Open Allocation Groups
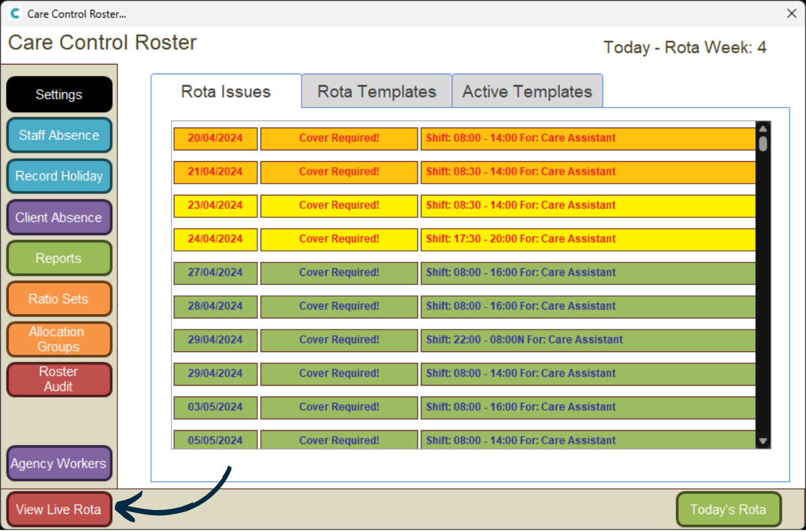Image resolution: width=806 pixels, height=532 pixels. coord(59,339)
